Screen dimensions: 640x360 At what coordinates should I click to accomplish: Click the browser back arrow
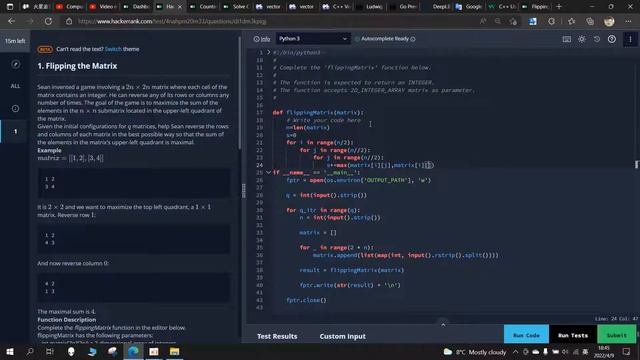11,21
